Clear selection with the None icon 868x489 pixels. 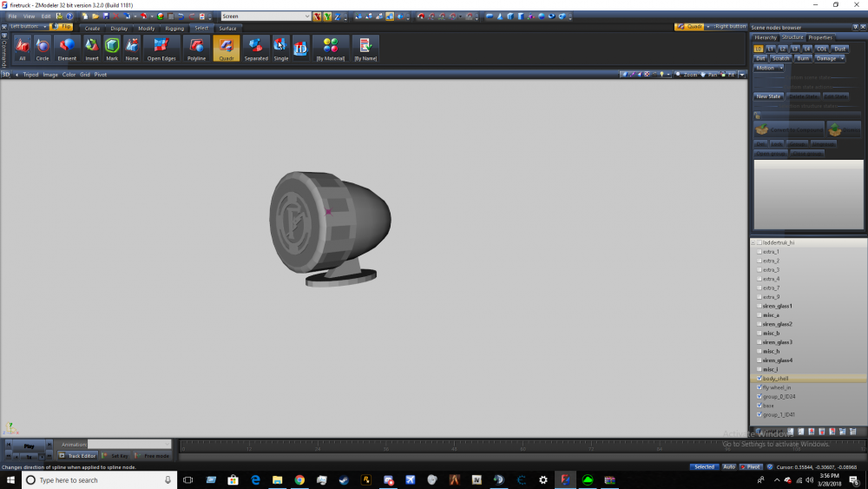point(132,49)
